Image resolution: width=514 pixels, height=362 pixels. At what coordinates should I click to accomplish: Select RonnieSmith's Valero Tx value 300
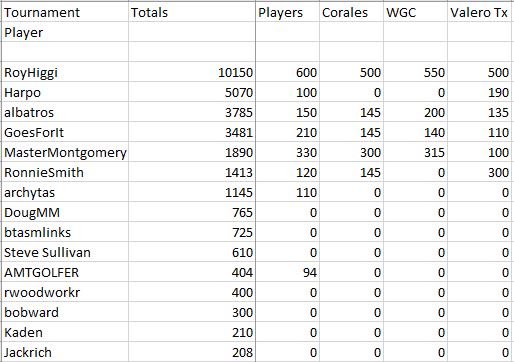[479, 172]
